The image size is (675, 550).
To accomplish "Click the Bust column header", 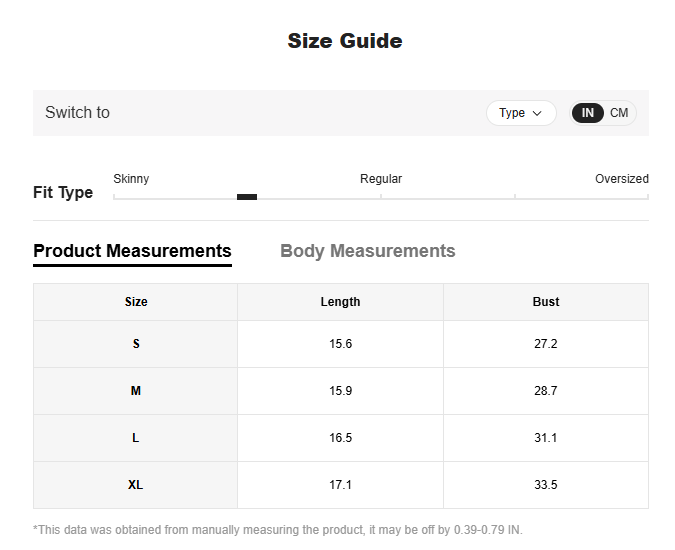I will point(546,302).
